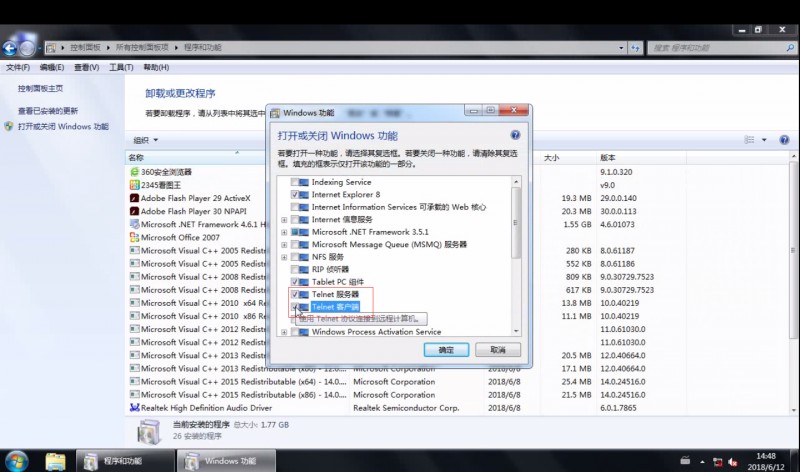Click the Windows 功能 dialog title icon
The width and height of the screenshot is (800, 472).
coord(275,113)
